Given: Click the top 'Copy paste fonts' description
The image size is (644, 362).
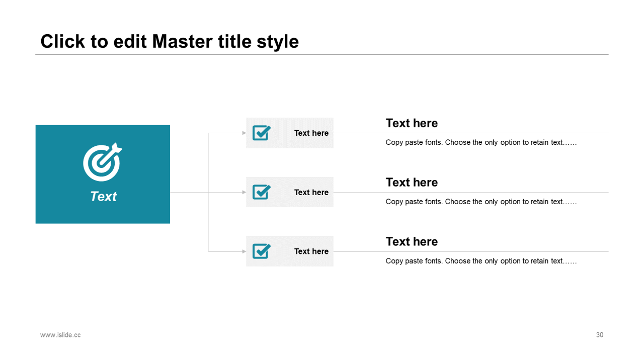Looking at the screenshot, I should click(481, 142).
